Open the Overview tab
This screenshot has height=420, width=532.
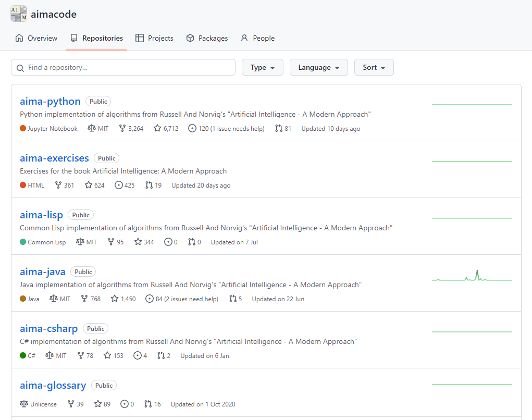click(x=36, y=38)
